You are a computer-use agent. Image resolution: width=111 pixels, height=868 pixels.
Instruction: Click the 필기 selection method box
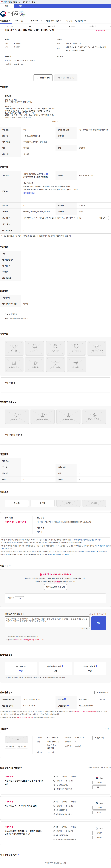tap(68, 503)
